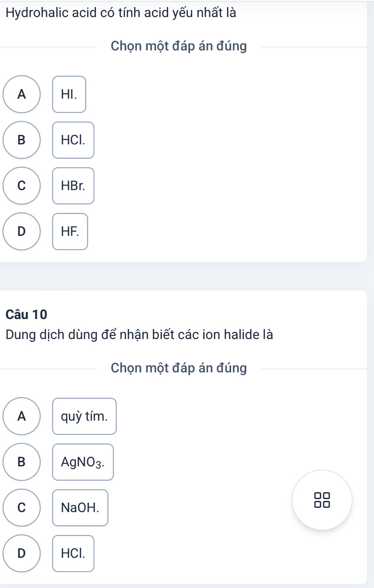Image resolution: width=374 pixels, height=588 pixels.
Task: Choose radio C in Câu 10
Action: [22, 507]
